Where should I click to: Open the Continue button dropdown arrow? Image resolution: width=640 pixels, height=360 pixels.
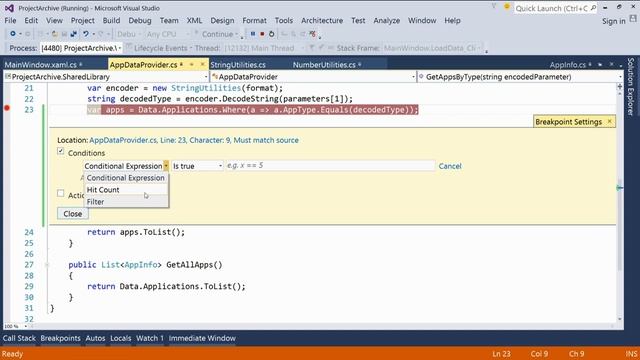tap(237, 34)
